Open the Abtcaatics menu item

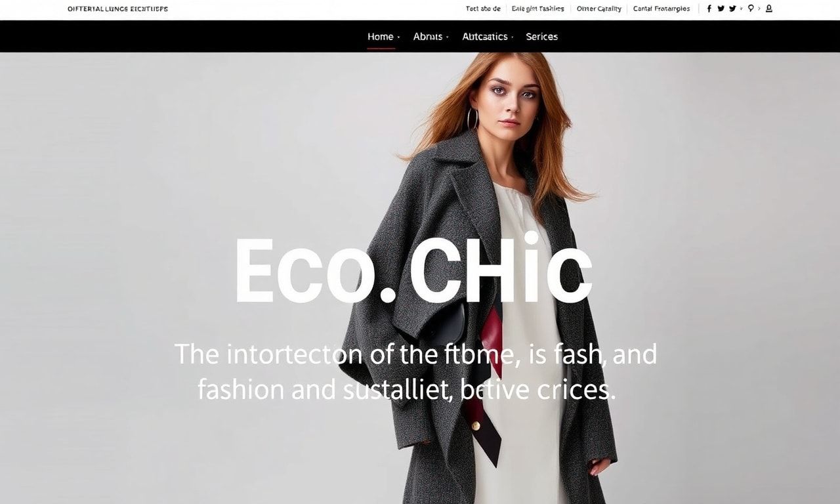485,37
